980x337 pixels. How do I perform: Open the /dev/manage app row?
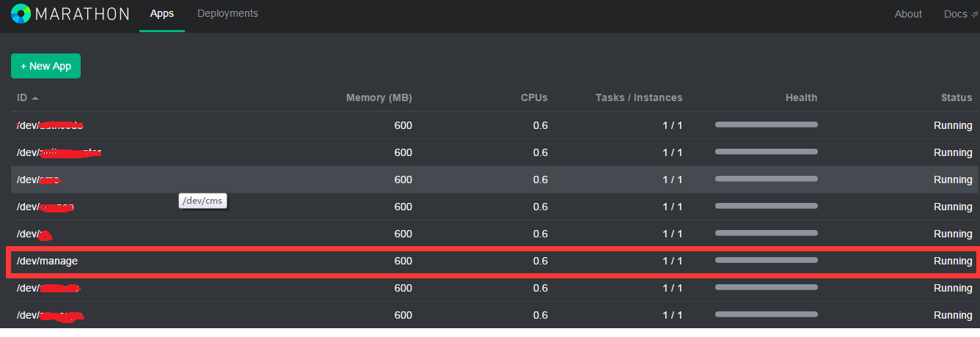coord(47,261)
